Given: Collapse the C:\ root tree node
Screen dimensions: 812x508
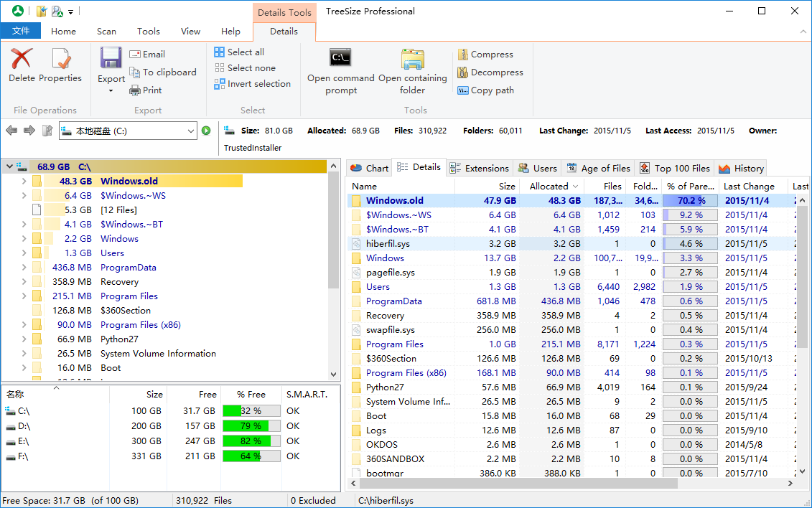Looking at the screenshot, I should pos(9,166).
